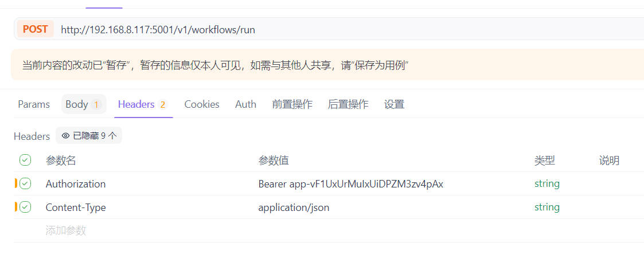
Task: Edit the application/json value field
Action: [294, 208]
